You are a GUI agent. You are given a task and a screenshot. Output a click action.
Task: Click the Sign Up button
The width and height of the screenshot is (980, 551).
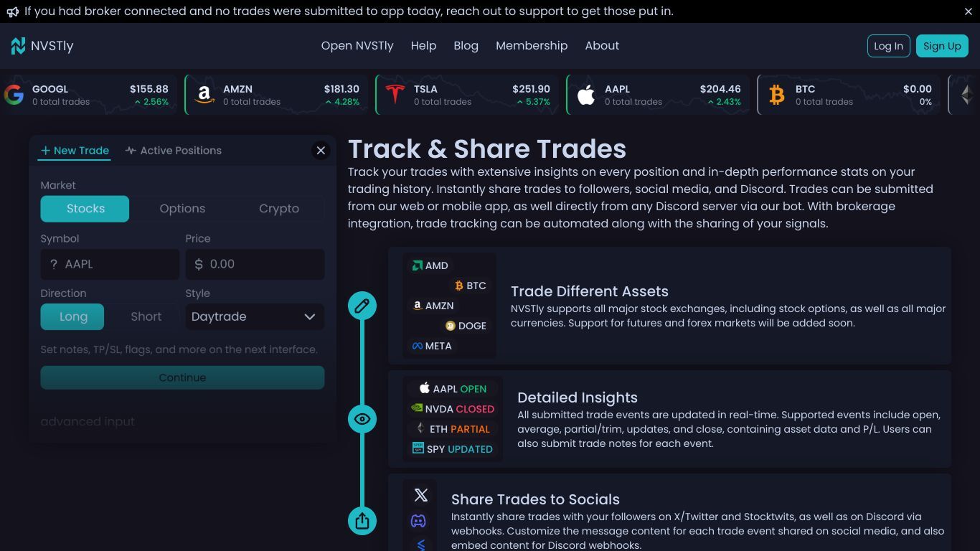click(942, 46)
